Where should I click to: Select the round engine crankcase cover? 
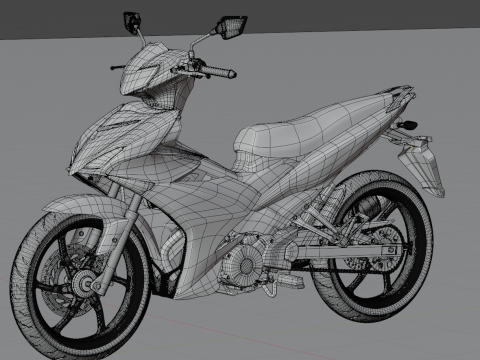click(246, 265)
